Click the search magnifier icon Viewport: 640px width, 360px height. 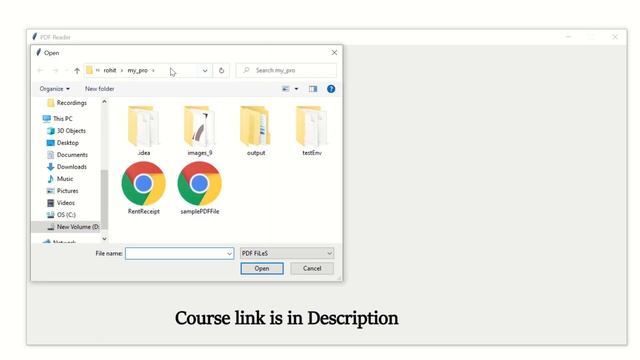coord(246,70)
